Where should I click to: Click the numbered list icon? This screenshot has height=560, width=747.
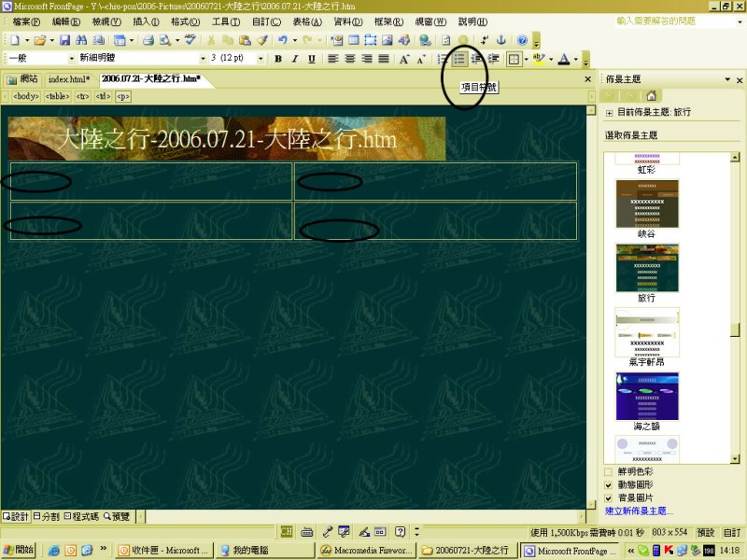[443, 59]
